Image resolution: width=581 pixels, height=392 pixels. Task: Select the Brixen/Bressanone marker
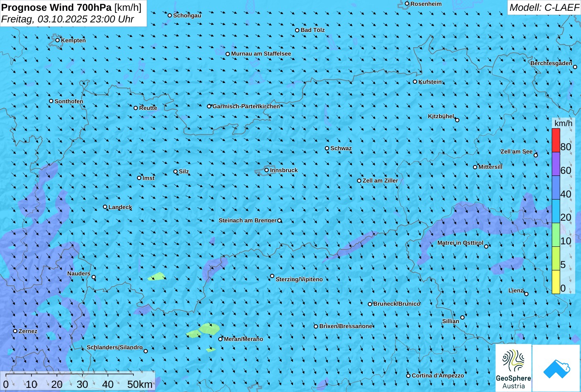pyautogui.click(x=316, y=326)
